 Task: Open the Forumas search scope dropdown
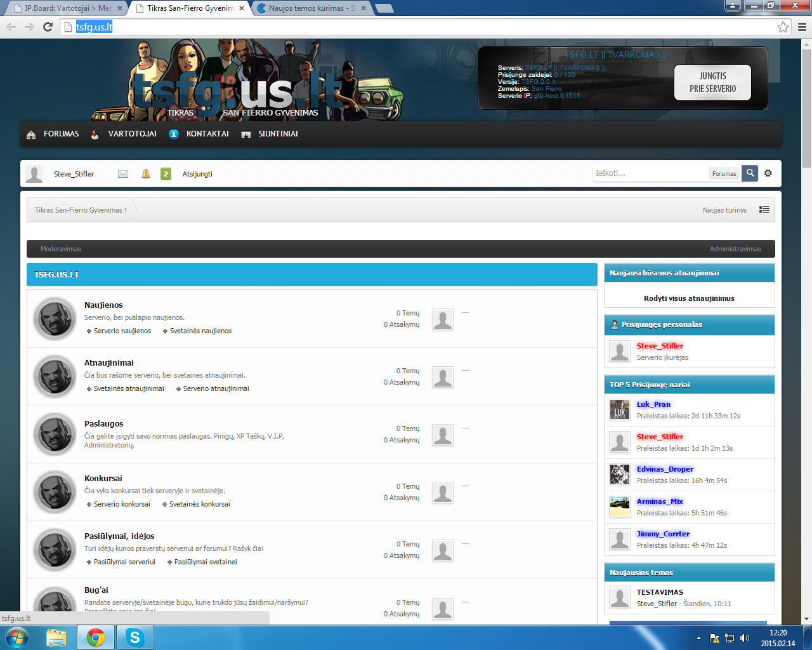click(724, 173)
